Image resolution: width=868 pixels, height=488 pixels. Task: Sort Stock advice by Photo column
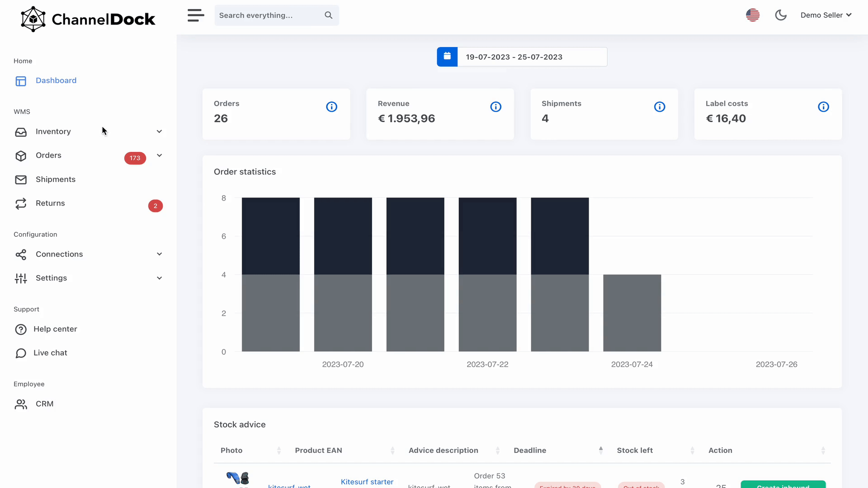click(x=250, y=450)
